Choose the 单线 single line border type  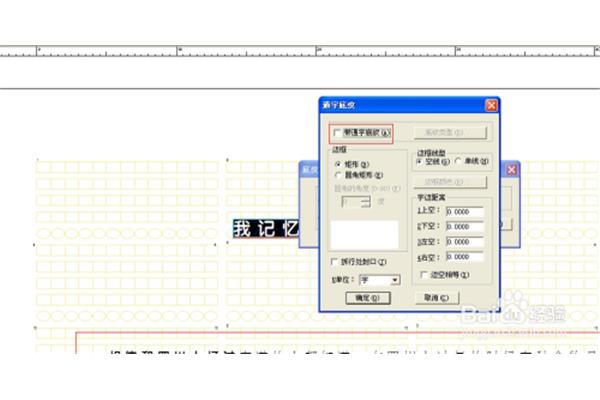point(458,162)
